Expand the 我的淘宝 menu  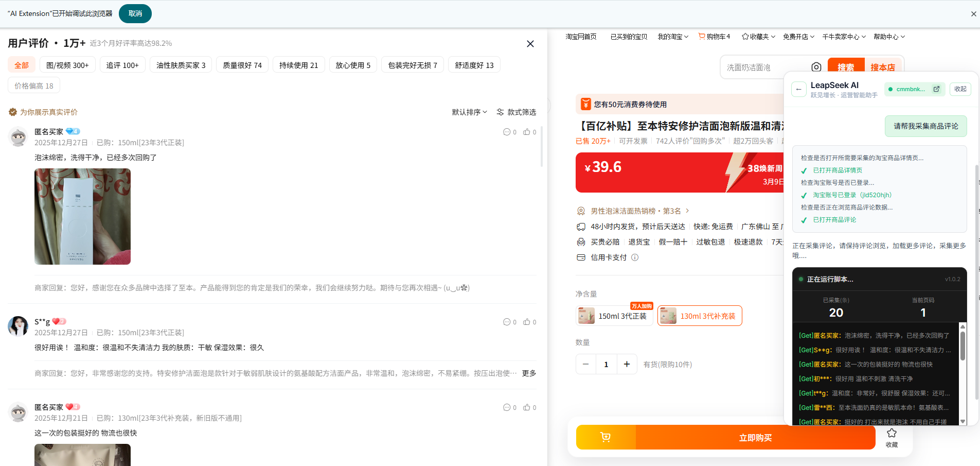[x=673, y=37]
